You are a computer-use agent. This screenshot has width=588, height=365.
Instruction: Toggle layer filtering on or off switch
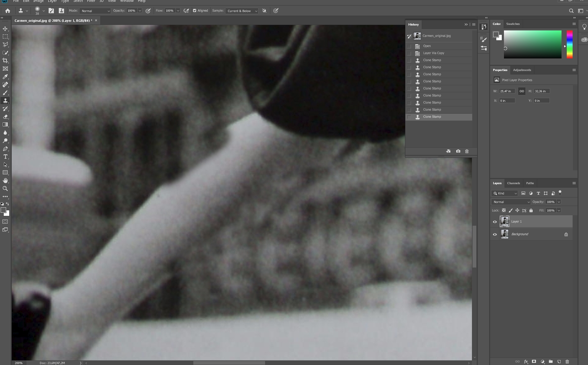[x=560, y=193]
